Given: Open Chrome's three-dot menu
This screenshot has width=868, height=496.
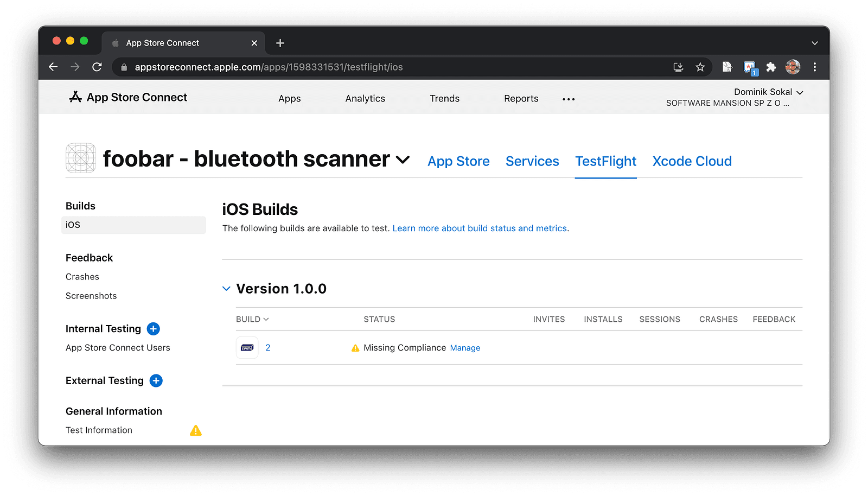Looking at the screenshot, I should (x=814, y=67).
